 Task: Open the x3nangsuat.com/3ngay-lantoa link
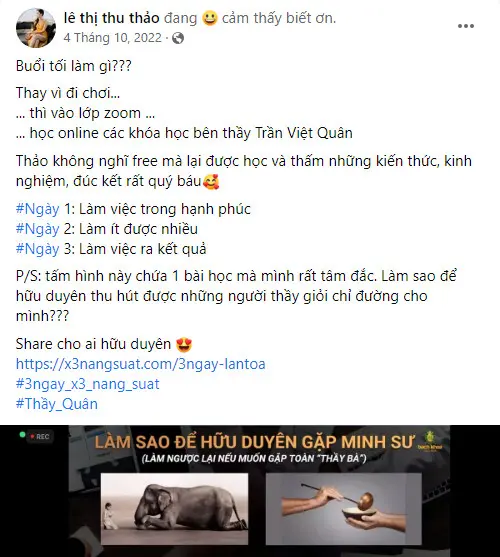(141, 364)
